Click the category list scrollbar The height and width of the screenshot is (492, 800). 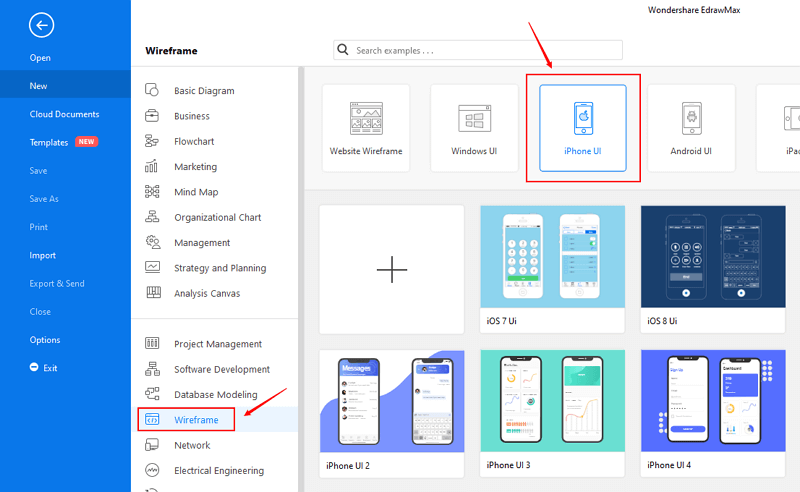[301, 279]
